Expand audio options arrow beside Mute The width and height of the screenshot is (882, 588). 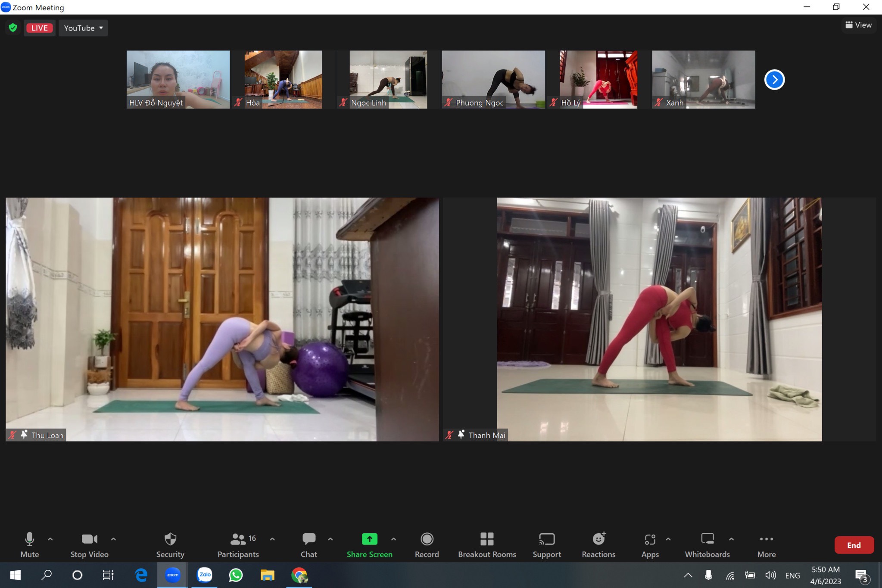tap(50, 539)
